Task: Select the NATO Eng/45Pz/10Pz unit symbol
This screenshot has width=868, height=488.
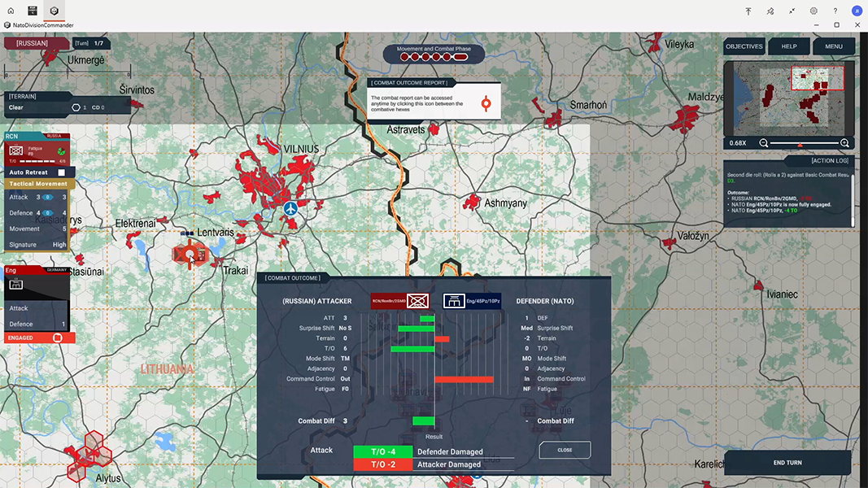Action: pyautogui.click(x=454, y=301)
